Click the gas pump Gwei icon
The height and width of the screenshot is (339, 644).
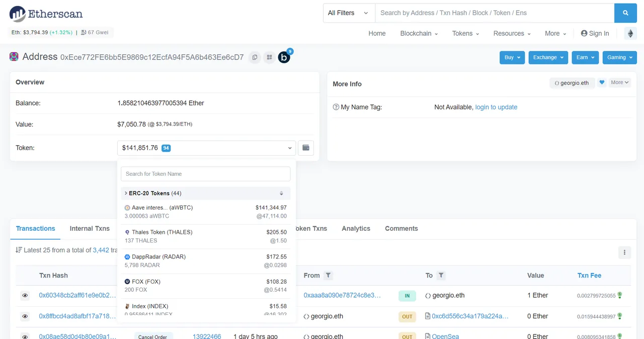point(84,33)
